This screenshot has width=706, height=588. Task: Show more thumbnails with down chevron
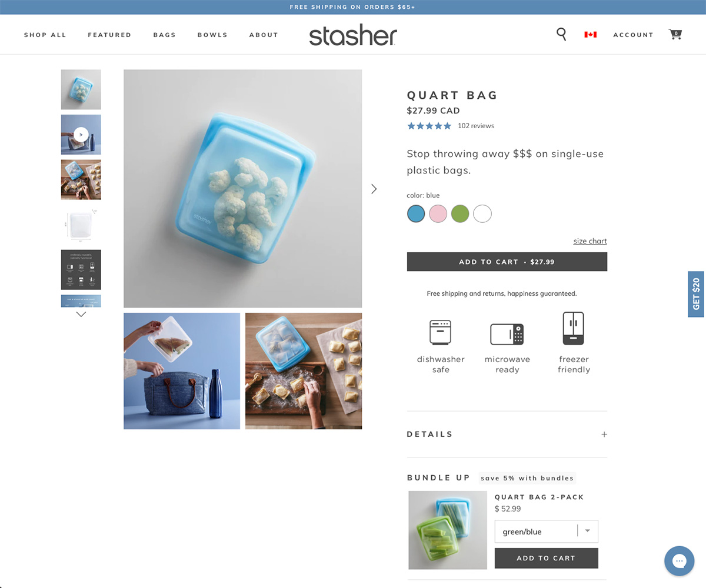coord(81,315)
